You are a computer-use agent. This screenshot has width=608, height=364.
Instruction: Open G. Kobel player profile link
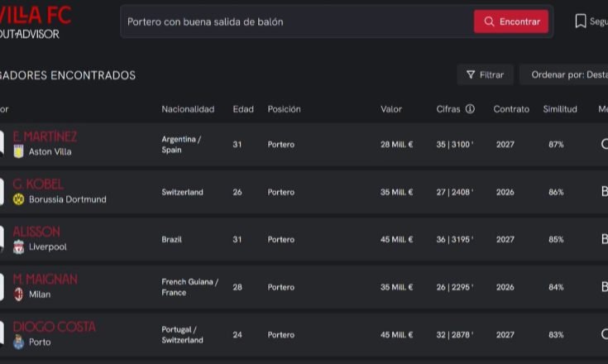pos(38,184)
